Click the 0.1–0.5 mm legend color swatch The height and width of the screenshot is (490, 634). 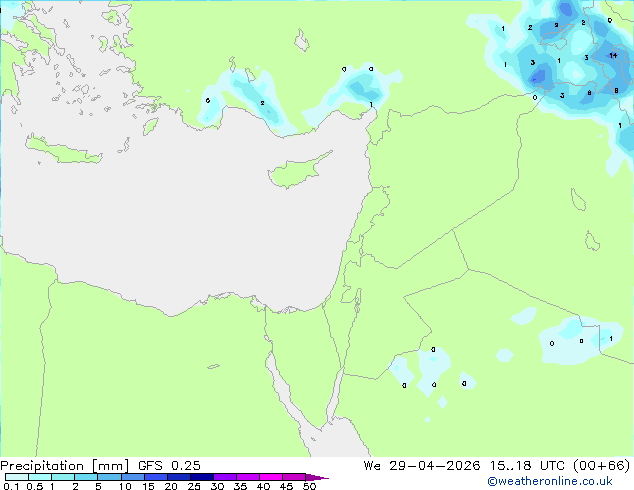point(17,477)
